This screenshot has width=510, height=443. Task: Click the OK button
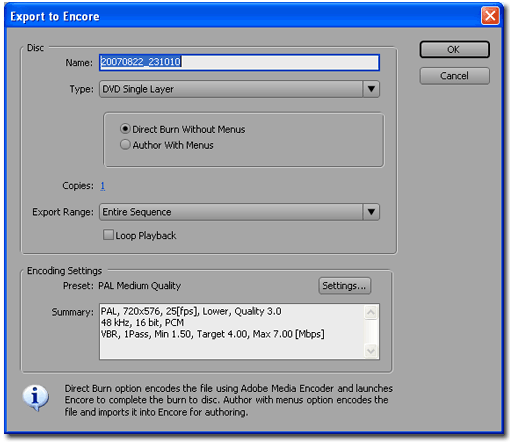tap(454, 49)
